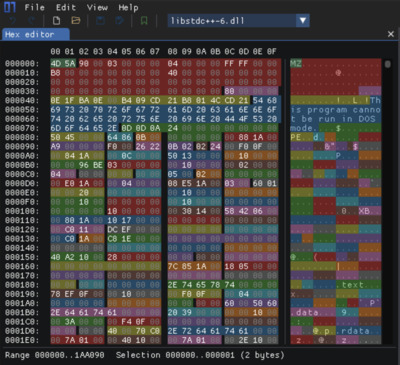Image resolution: width=400 pixels, height=365 pixels.
Task: Create a new file with the blank page icon
Action: tap(57, 21)
